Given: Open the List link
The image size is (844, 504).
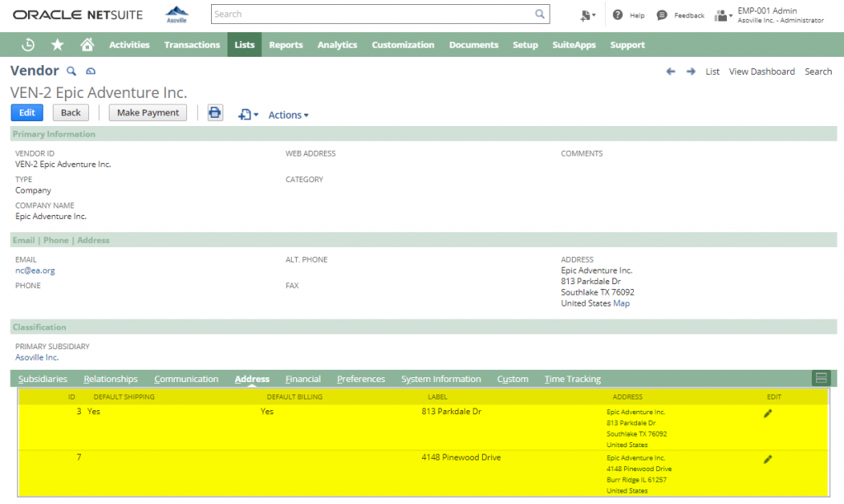Looking at the screenshot, I should pyautogui.click(x=712, y=72).
